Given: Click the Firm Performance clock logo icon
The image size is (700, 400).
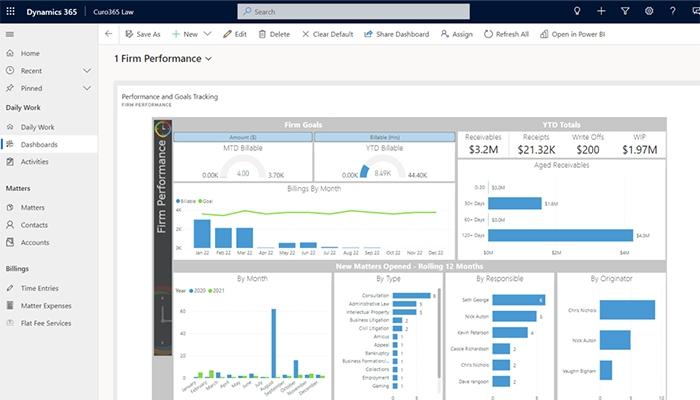Looking at the screenshot, I should [163, 129].
